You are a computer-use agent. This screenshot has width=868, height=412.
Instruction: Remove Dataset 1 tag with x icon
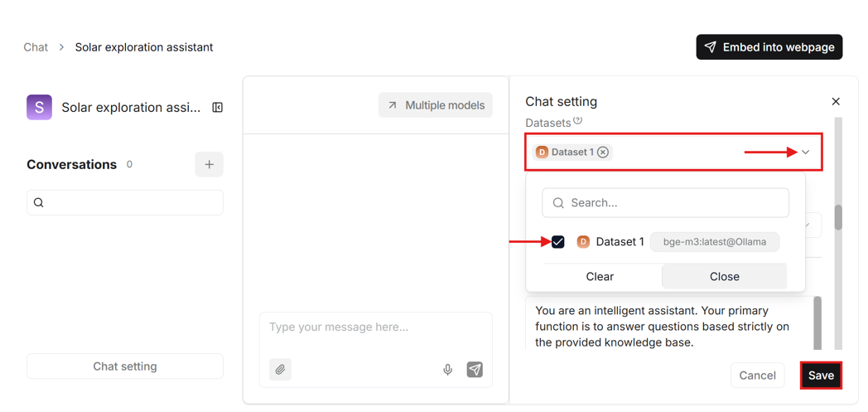coord(603,153)
